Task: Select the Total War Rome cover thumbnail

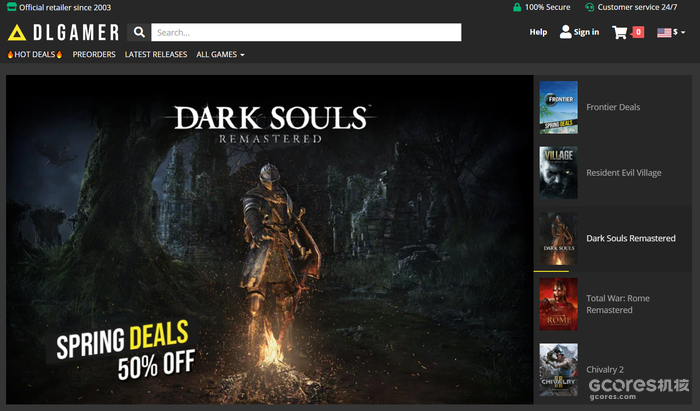Action: tap(558, 304)
